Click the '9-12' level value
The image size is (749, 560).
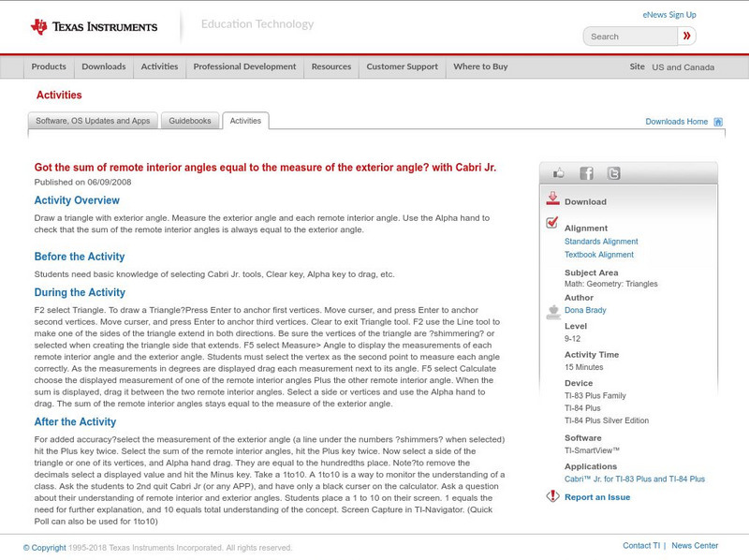(572, 339)
